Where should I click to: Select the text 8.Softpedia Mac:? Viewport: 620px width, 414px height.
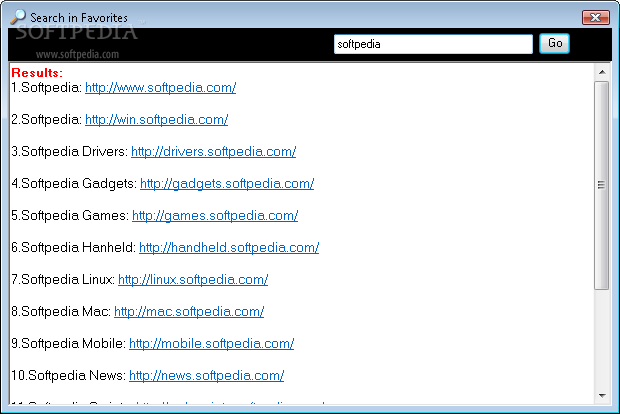click(x=61, y=312)
